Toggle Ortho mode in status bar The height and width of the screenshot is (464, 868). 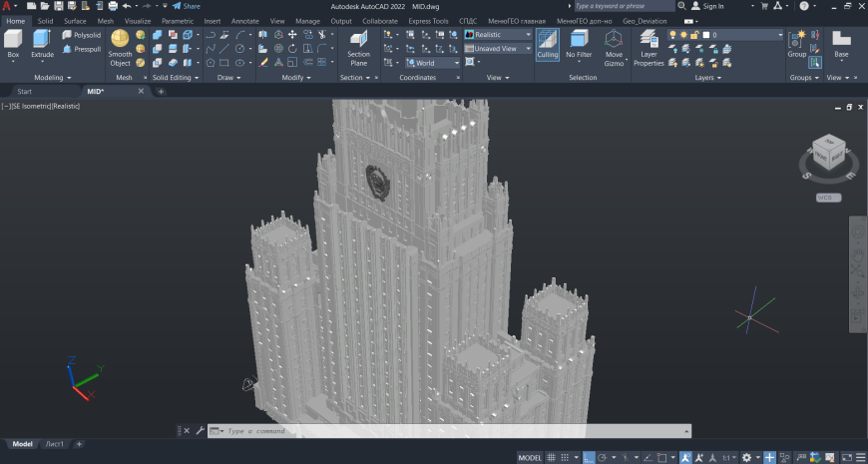pyautogui.click(x=590, y=458)
